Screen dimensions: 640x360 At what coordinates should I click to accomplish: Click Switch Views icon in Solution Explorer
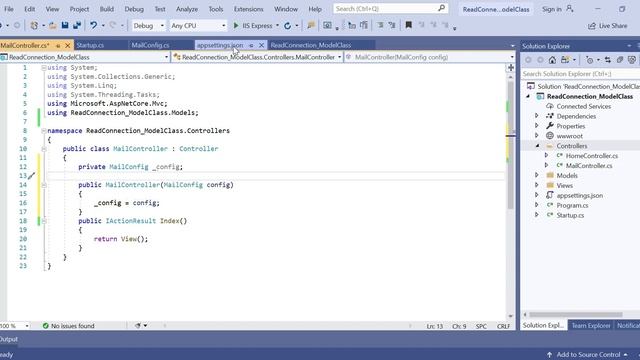pyautogui.click(x=565, y=60)
